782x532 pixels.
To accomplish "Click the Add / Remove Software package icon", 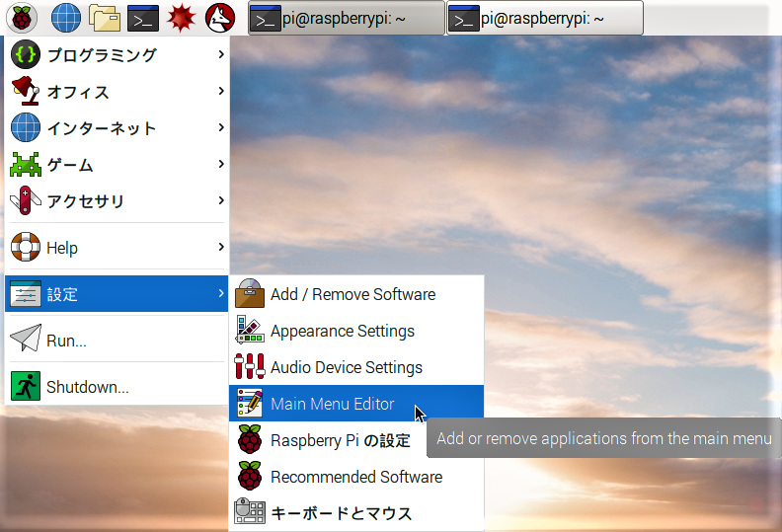I will pyautogui.click(x=250, y=294).
